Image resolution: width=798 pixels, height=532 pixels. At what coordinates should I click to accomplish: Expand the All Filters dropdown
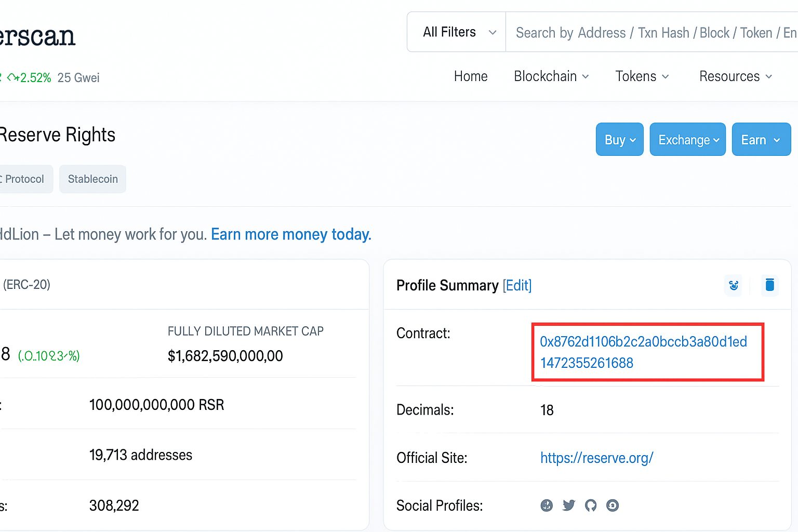[457, 32]
